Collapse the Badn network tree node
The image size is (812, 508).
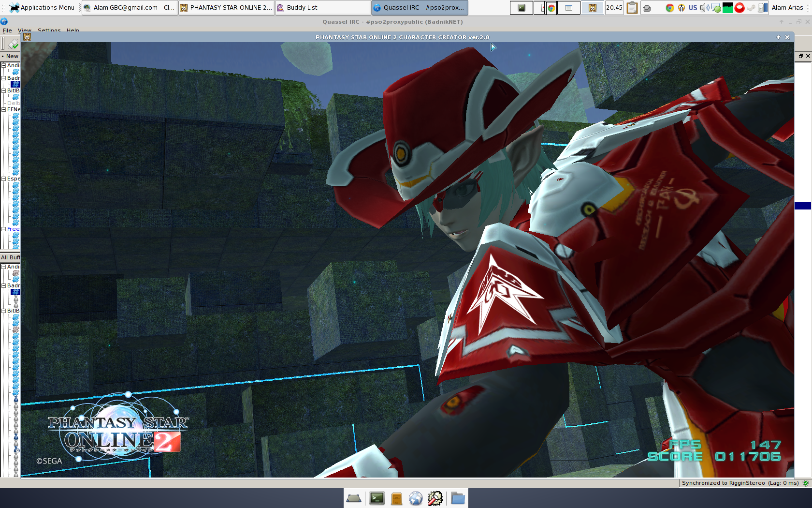tap(3, 78)
